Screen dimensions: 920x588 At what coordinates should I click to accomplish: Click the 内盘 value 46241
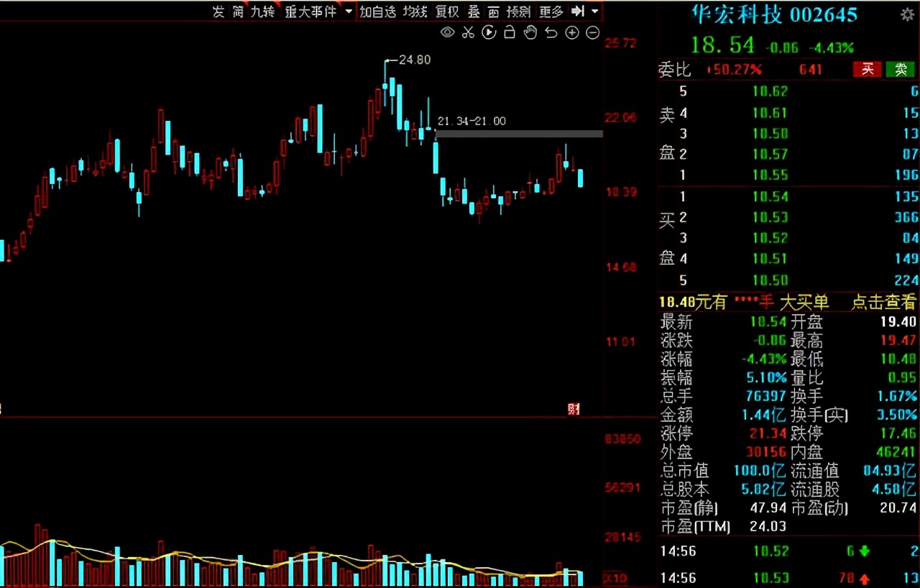[895, 452]
